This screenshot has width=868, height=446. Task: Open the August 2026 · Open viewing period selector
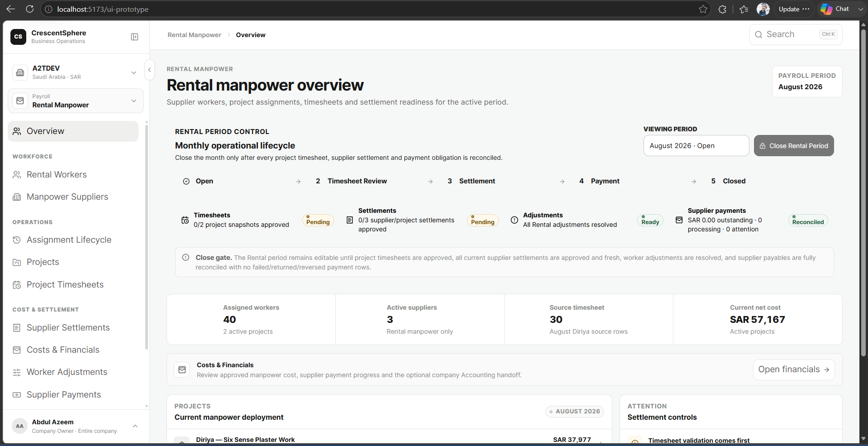click(696, 146)
